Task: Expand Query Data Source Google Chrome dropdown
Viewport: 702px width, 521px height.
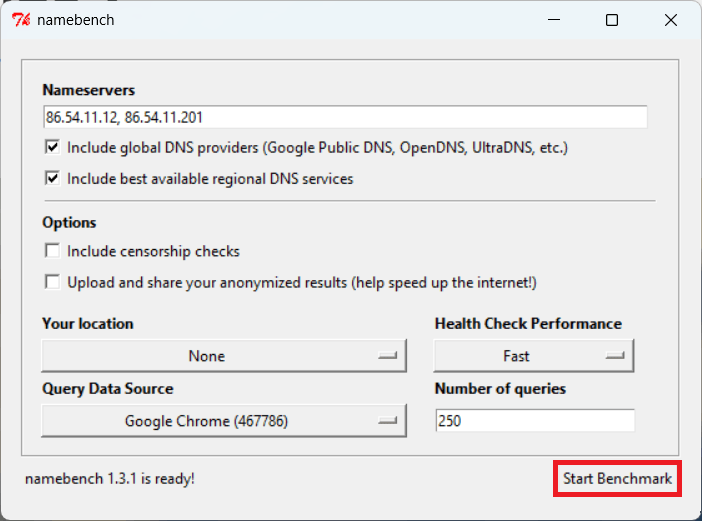Action: (x=224, y=421)
